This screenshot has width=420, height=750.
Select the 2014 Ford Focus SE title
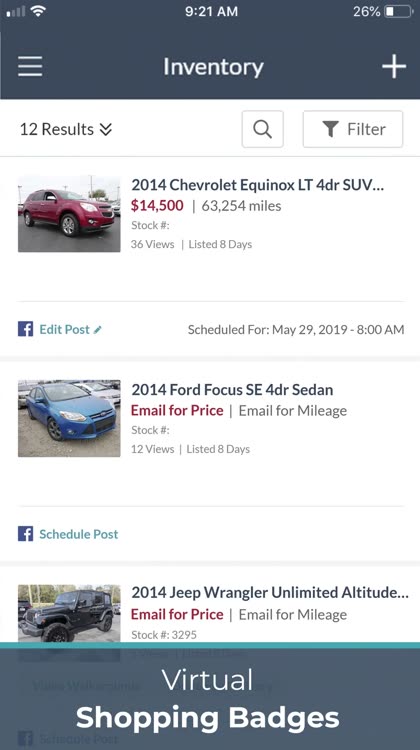(232, 389)
